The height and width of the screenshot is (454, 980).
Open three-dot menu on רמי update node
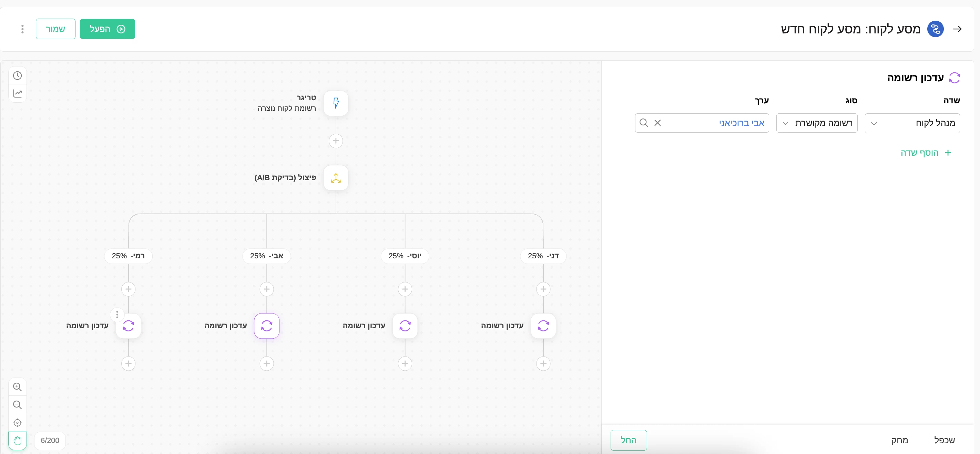click(117, 314)
